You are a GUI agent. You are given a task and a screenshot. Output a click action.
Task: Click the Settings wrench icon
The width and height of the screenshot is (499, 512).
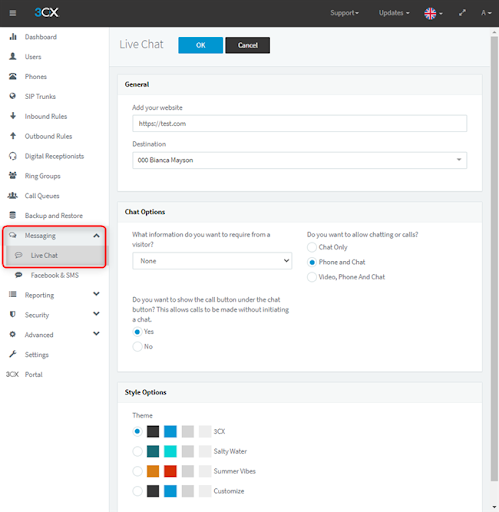13,354
